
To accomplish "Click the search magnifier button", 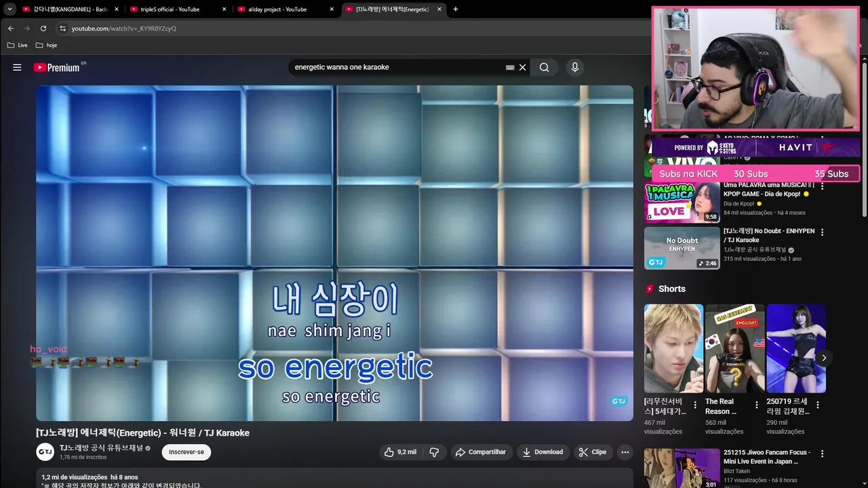I will [x=545, y=67].
